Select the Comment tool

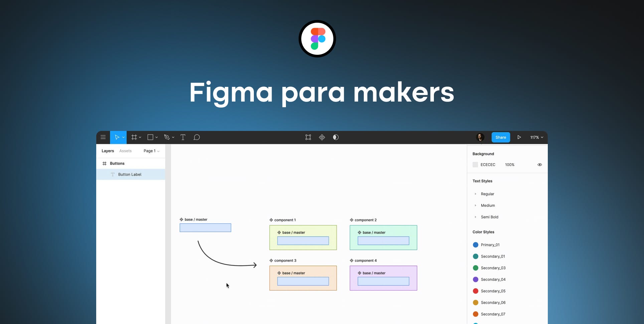pos(197,137)
